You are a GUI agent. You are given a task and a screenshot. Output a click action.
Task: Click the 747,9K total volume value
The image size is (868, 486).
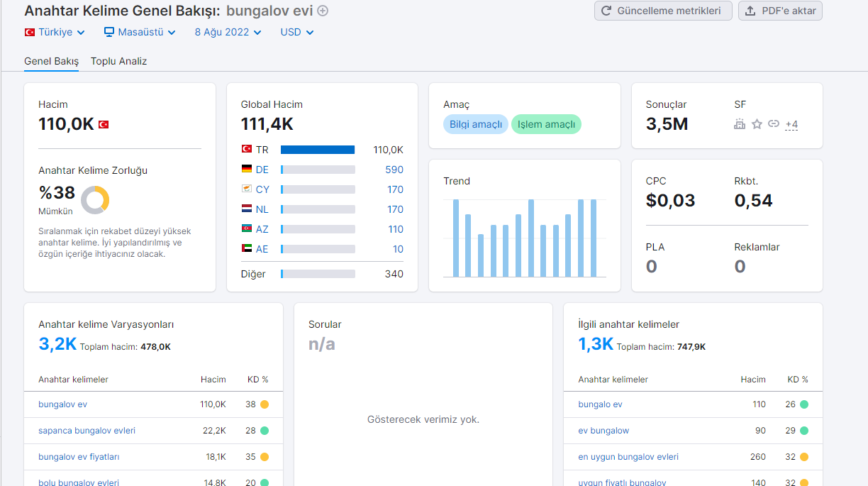(x=690, y=347)
